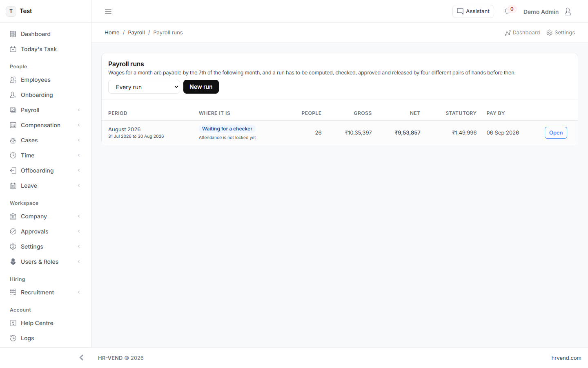Screen dimensions: 588x368
Task: Click the user profile avatar icon
Action: pos(568,11)
